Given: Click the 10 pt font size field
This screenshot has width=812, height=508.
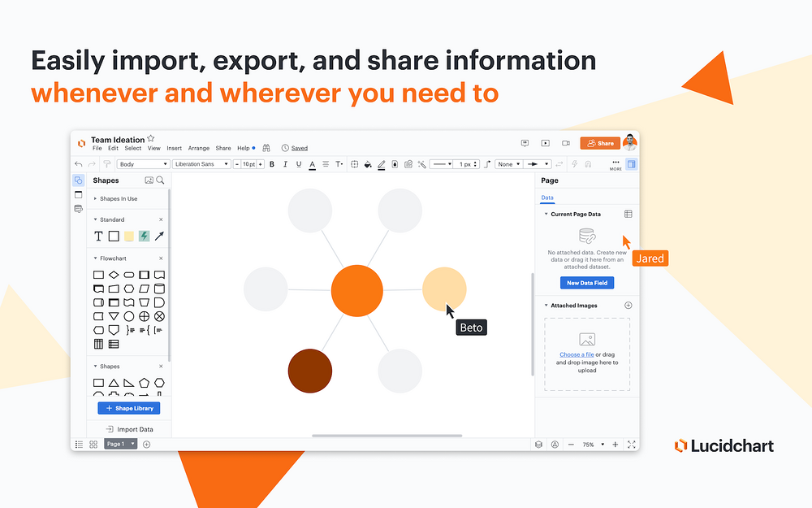Looking at the screenshot, I should point(249,164).
